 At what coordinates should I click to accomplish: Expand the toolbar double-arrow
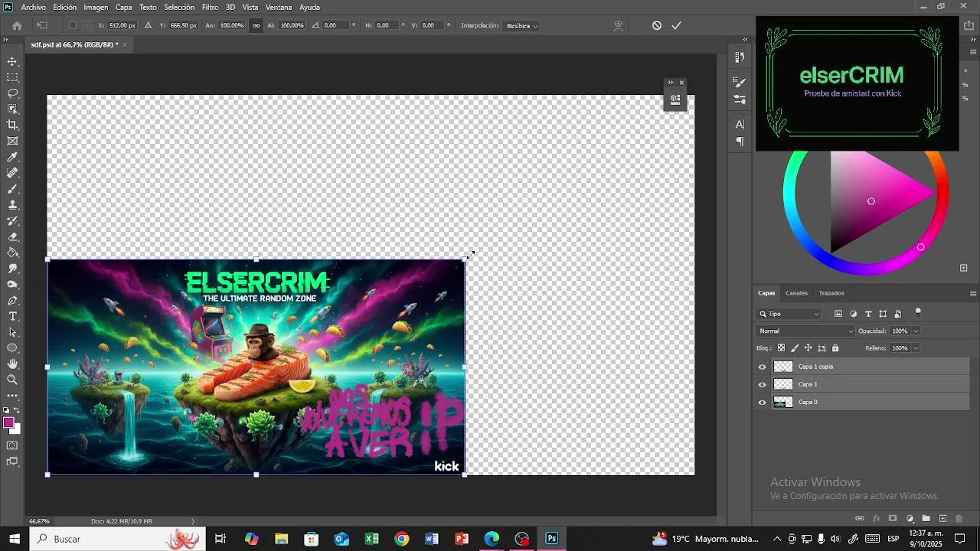pyautogui.click(x=7, y=38)
